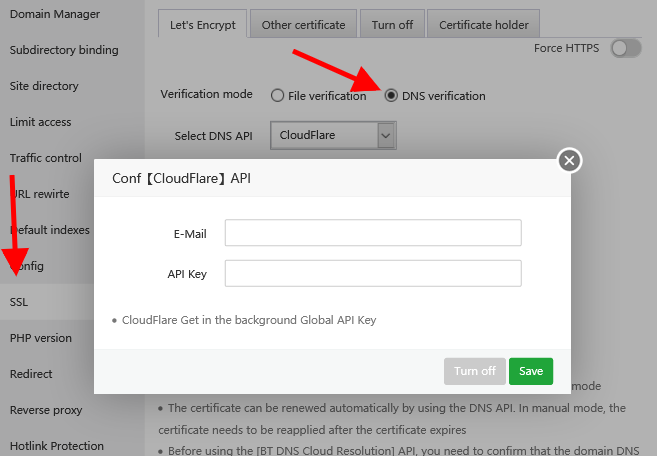657x456 pixels.
Task: Close the CloudFlare API dialog
Action: click(x=569, y=160)
